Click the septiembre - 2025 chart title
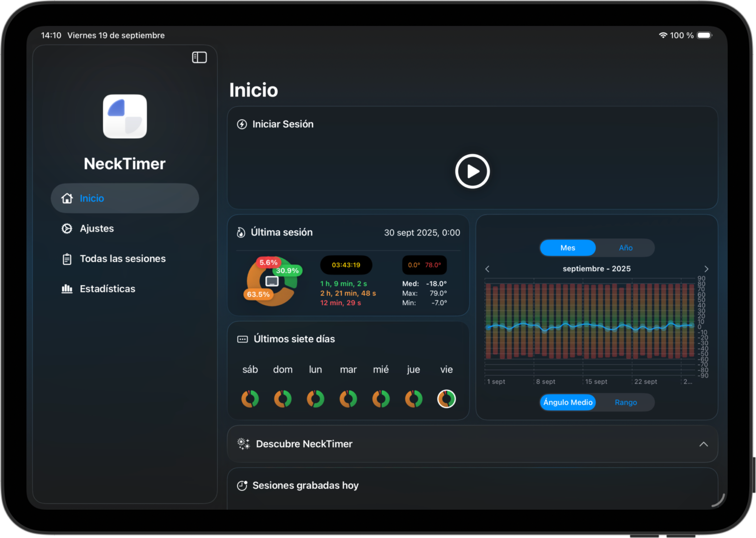The height and width of the screenshot is (538, 756). pyautogui.click(x=596, y=269)
